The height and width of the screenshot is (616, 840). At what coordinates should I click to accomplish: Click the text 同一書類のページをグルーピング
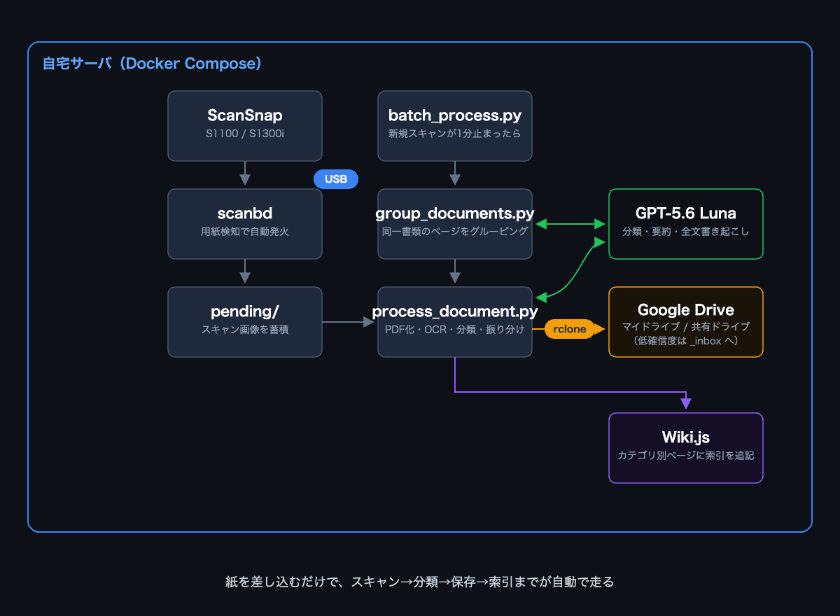point(455,231)
